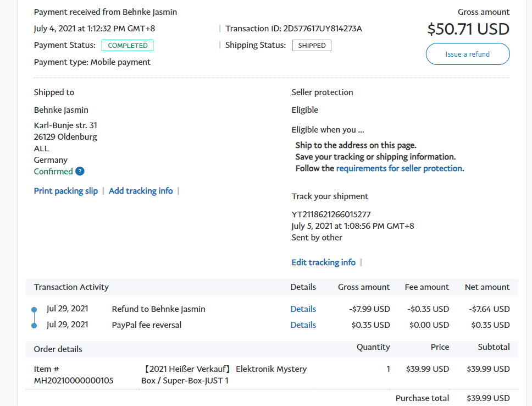532x406 pixels.
Task: Open Details for Refund to Behnke Jasmin
Action: 303,309
